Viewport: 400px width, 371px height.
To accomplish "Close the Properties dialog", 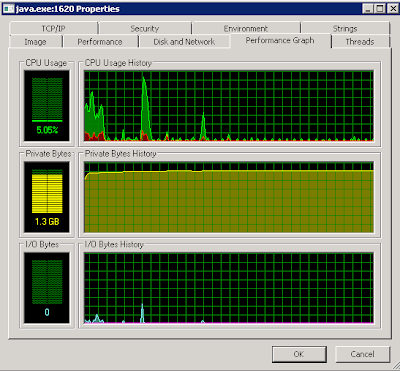I will coord(393,8).
